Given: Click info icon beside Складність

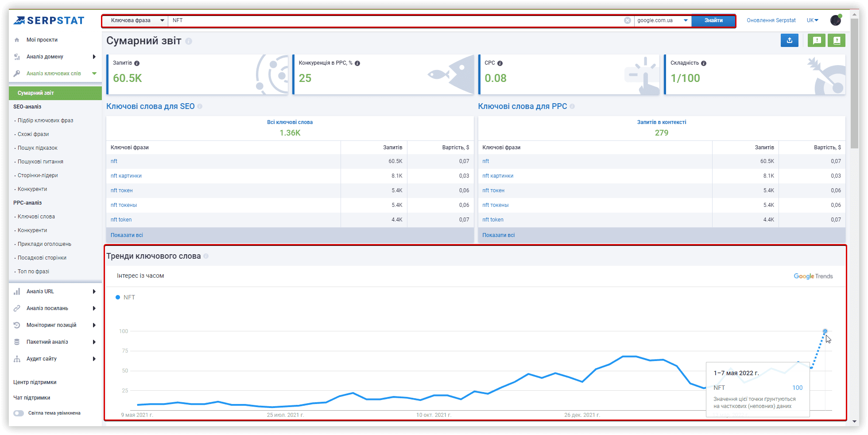Looking at the screenshot, I should [704, 63].
